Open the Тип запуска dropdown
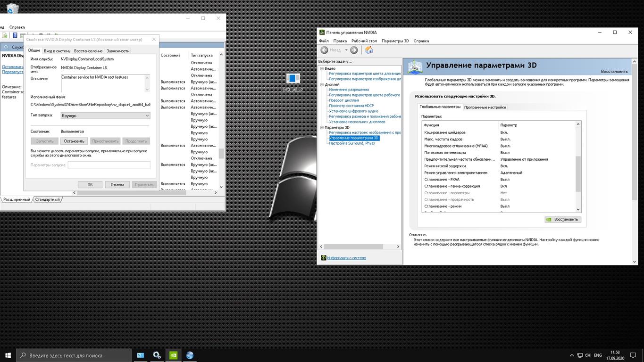 point(105,115)
